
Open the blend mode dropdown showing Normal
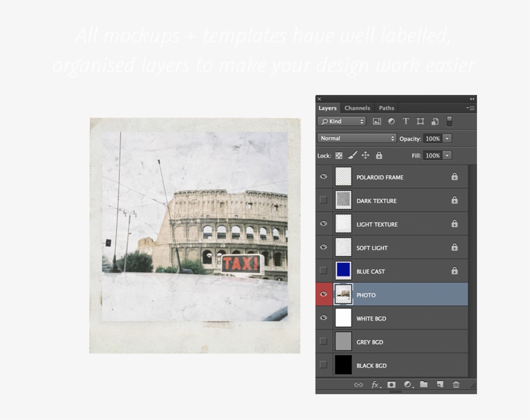pyautogui.click(x=356, y=138)
